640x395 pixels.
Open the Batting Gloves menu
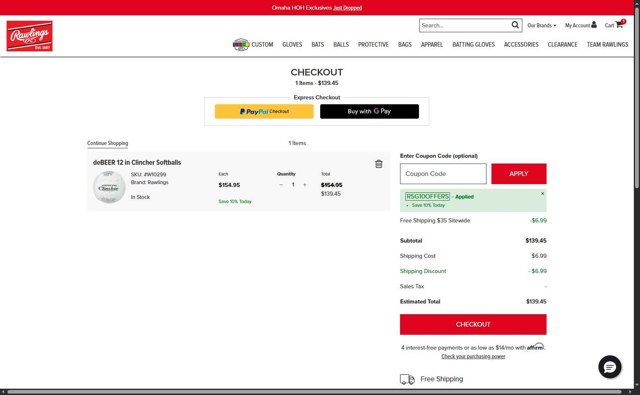point(473,44)
